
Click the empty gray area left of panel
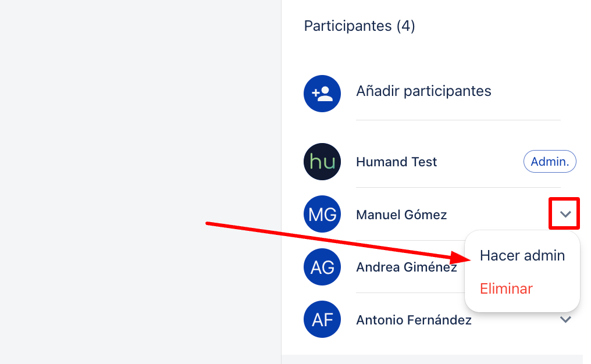[140, 113]
